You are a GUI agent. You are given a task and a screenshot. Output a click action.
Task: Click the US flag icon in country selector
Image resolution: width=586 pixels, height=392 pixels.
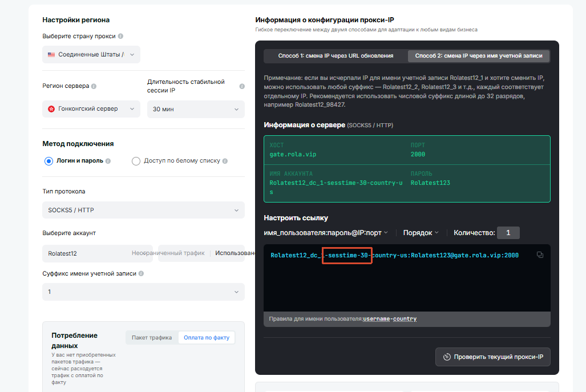[51, 55]
